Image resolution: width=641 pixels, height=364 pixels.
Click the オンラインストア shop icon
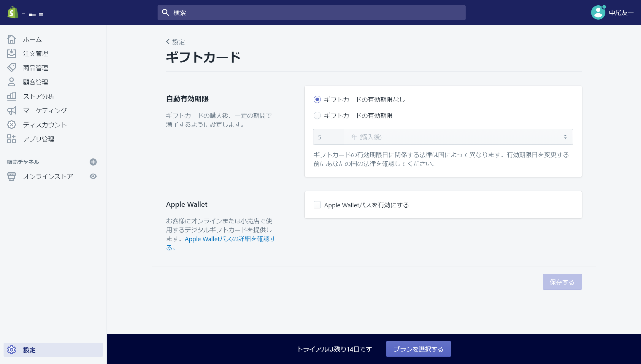12,176
